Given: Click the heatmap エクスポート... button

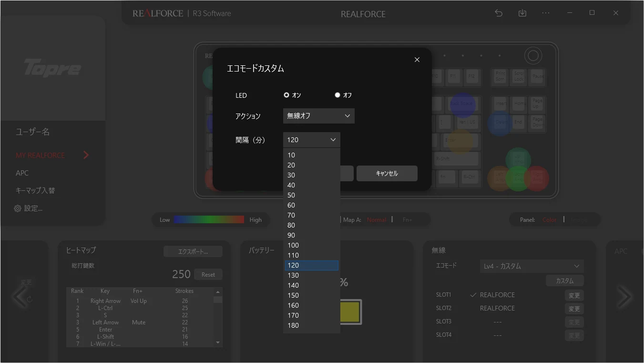Looking at the screenshot, I should point(193,251).
